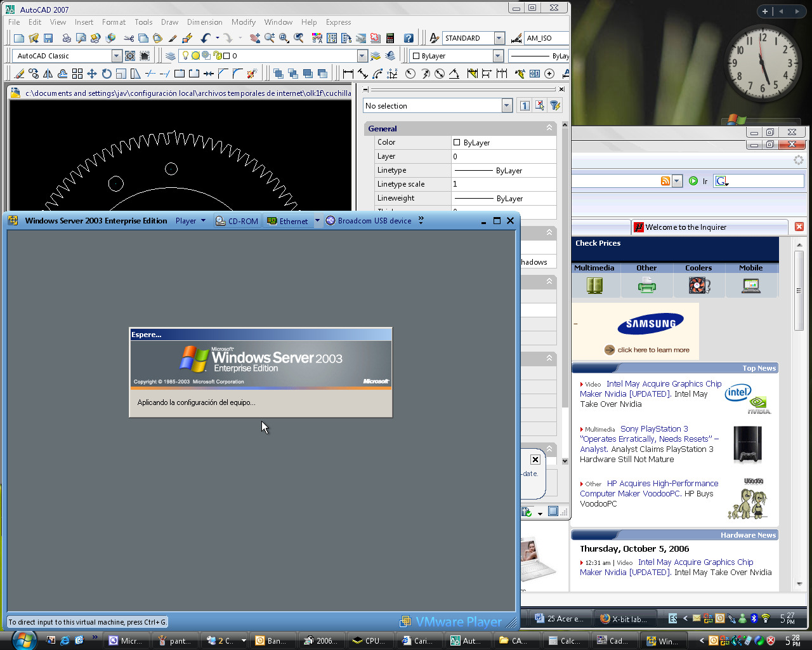This screenshot has width=812, height=650.
Task: Toggle the Broadcom USB device connection
Action: [x=369, y=221]
